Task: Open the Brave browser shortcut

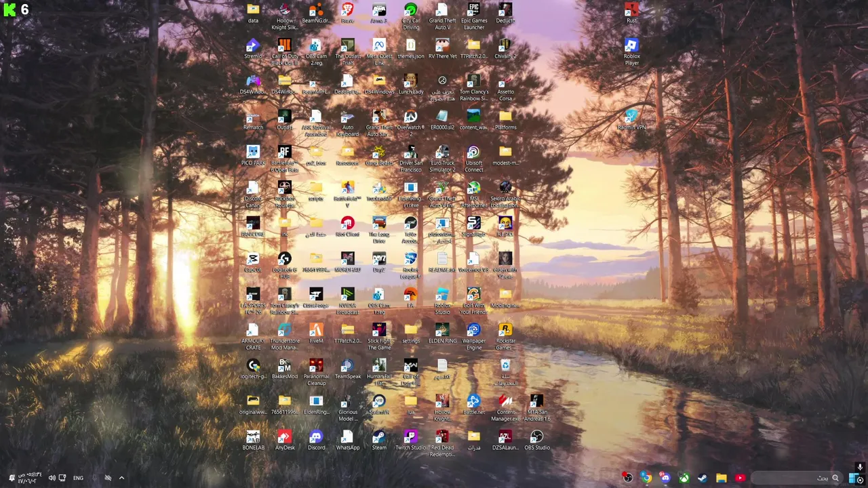Action: click(347, 14)
